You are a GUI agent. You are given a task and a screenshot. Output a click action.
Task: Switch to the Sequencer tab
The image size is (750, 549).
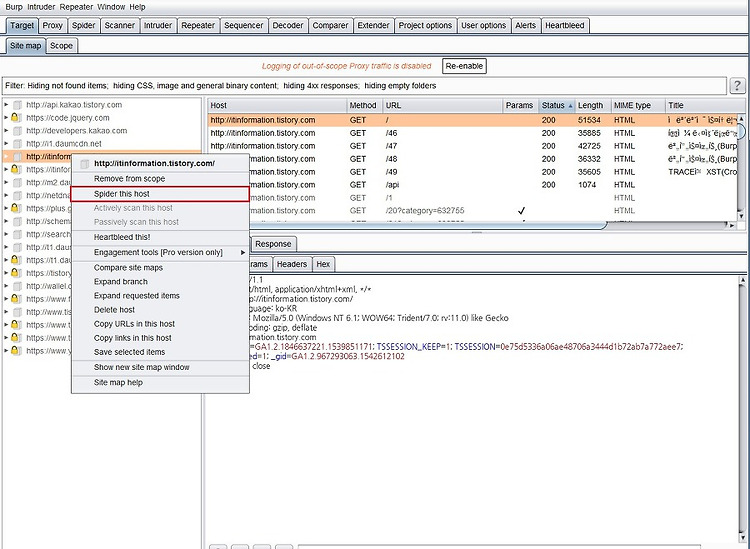click(x=243, y=25)
